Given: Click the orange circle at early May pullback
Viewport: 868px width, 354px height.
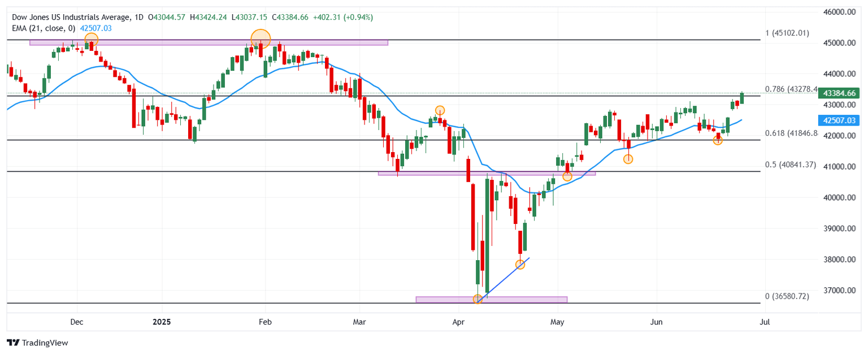Looking at the screenshot, I should point(567,176).
